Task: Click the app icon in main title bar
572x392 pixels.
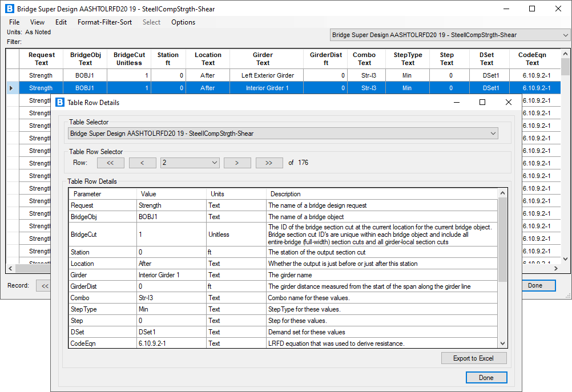Action: click(9, 9)
